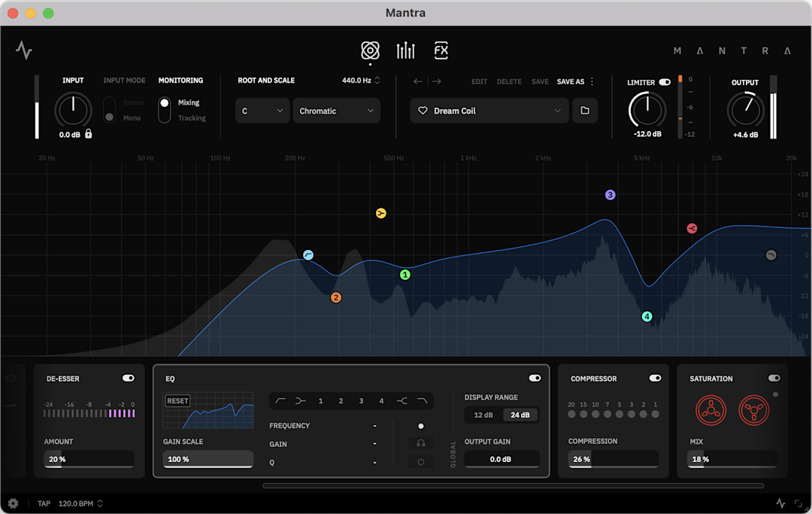This screenshot has height=514, width=812.
Task: Turn off the Compressor switch
Action: click(655, 379)
